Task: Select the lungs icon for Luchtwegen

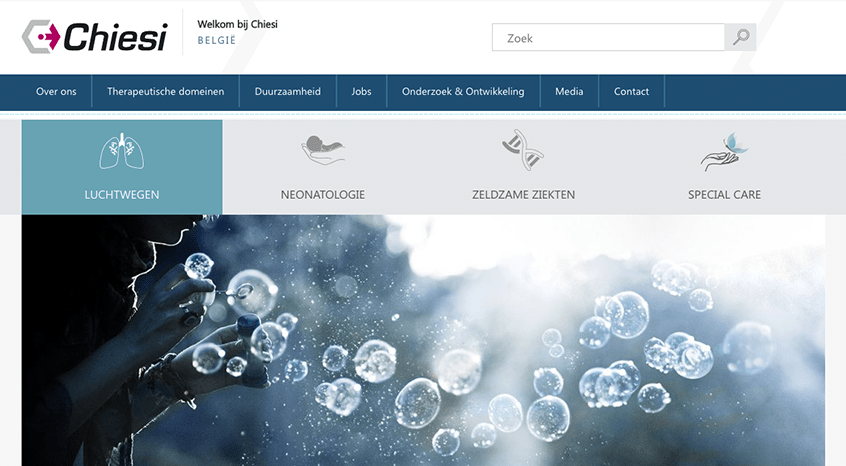Action: click(122, 151)
